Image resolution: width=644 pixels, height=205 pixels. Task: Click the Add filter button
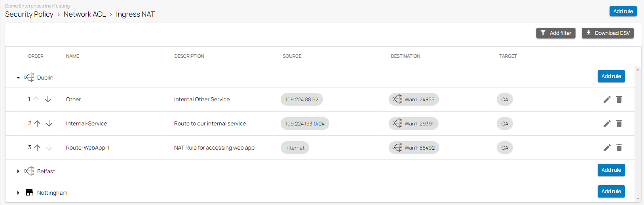[x=556, y=33]
